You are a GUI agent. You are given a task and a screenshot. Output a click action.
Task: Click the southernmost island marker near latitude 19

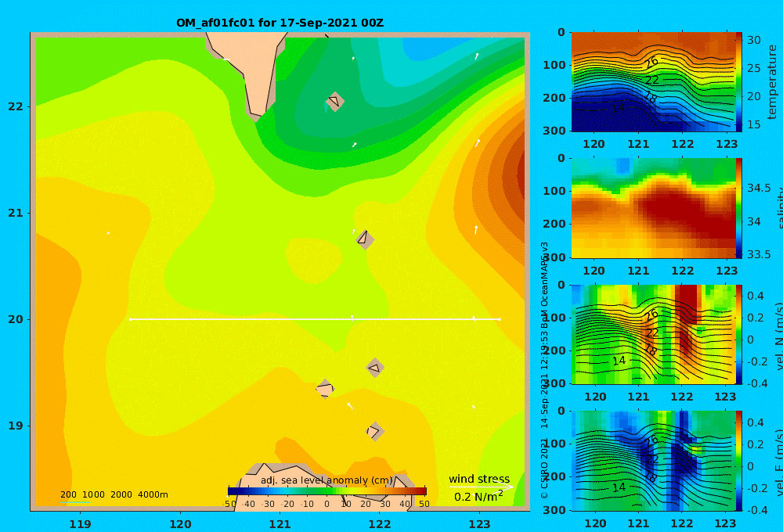coord(374,431)
